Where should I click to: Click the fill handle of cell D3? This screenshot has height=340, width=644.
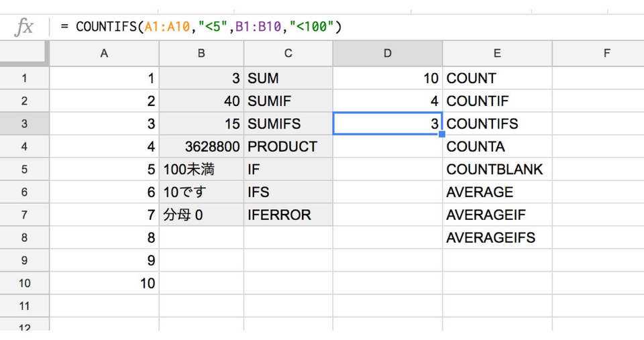click(x=442, y=134)
